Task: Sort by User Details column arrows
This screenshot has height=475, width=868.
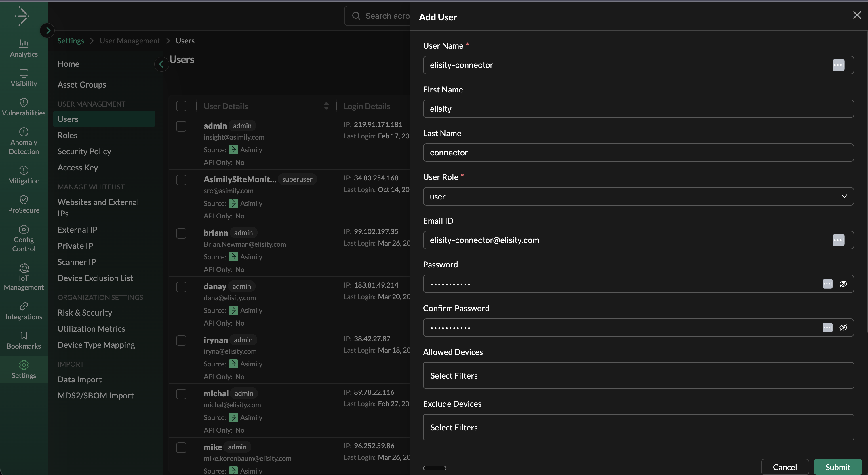Action: [x=326, y=106]
